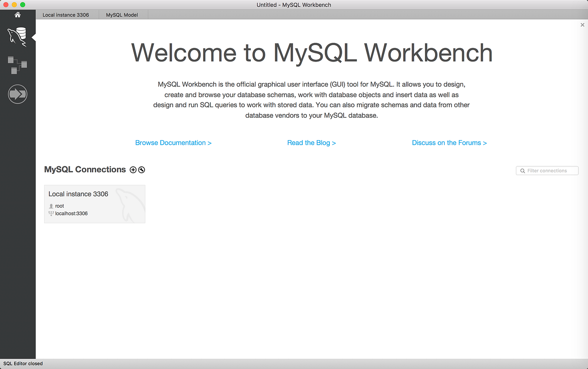Follow the Read the Blog link
588x369 pixels.
click(311, 142)
